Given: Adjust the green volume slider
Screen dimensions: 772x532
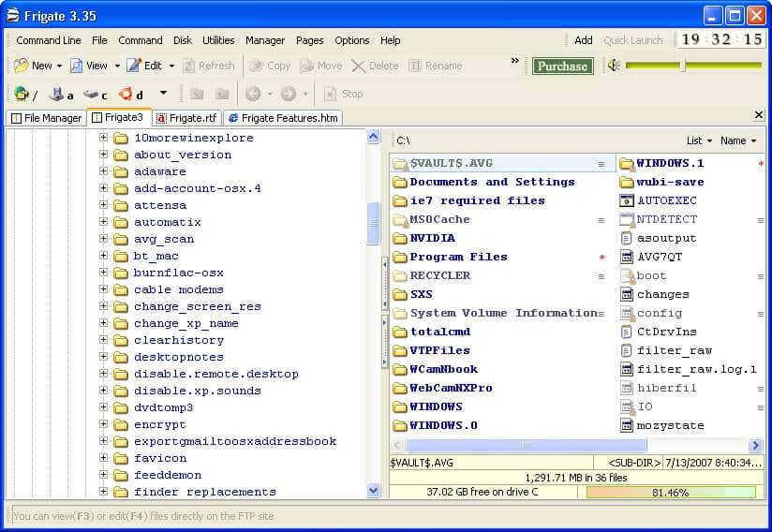Looking at the screenshot, I should pos(683,66).
